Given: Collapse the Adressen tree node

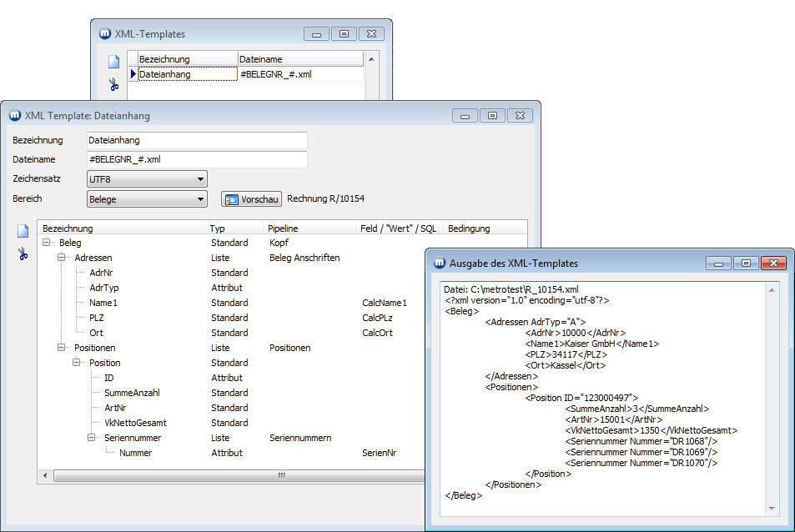Looking at the screenshot, I should click(x=62, y=258).
